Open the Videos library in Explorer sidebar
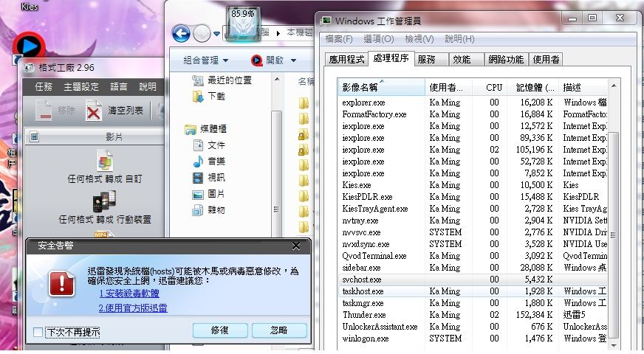This screenshot has width=644, height=354. coord(216,178)
